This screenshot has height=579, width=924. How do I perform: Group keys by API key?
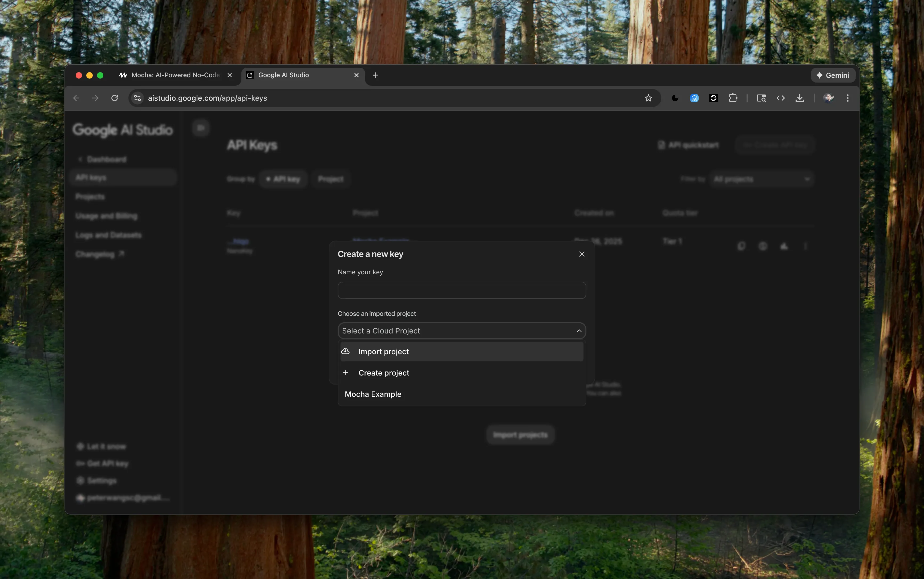(x=283, y=178)
